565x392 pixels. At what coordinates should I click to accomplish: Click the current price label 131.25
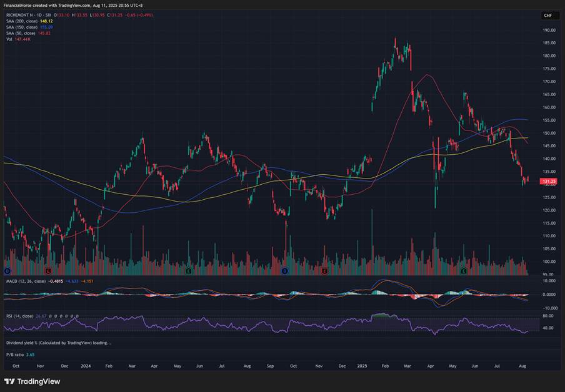[548, 182]
